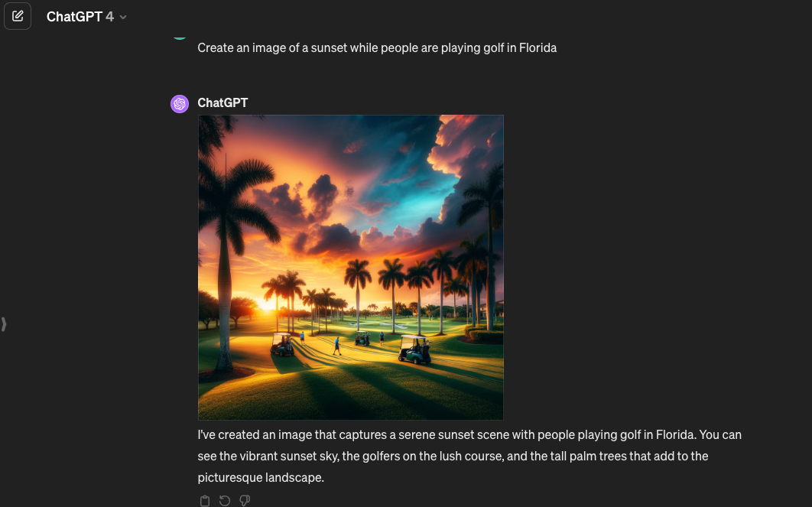Click the response text describing the serene sunset
Screen dimensions: 812x507
click(469, 456)
